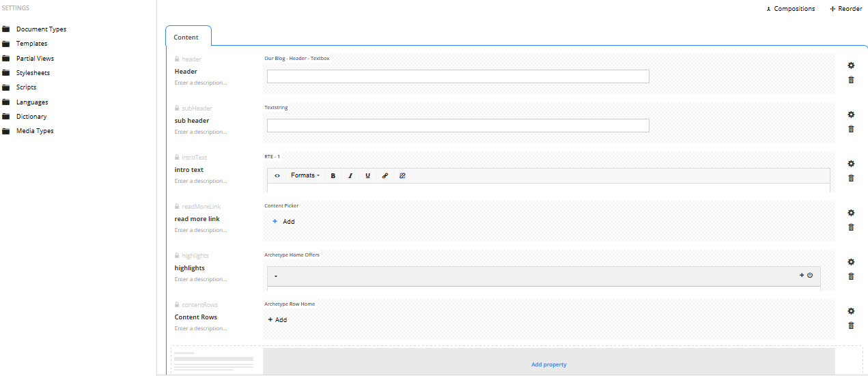Open Compositions
This screenshot has height=376, width=868.
click(x=791, y=9)
